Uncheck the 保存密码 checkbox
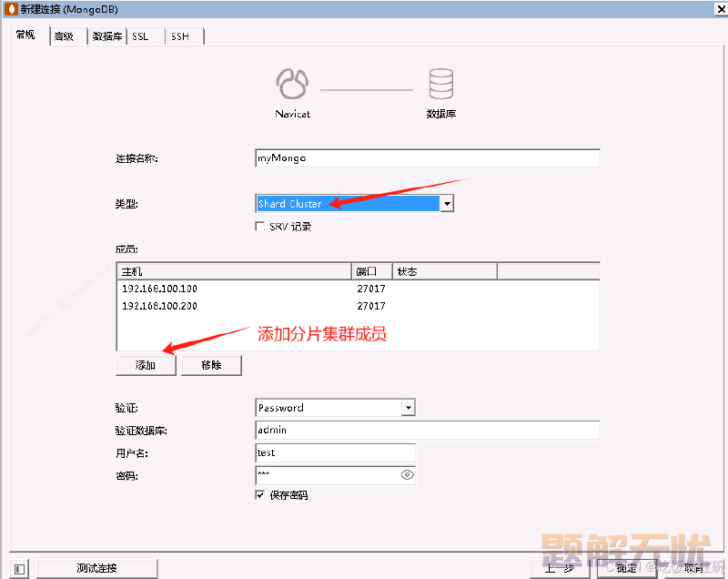Screen dimensions: 728x579 [x=260, y=495]
